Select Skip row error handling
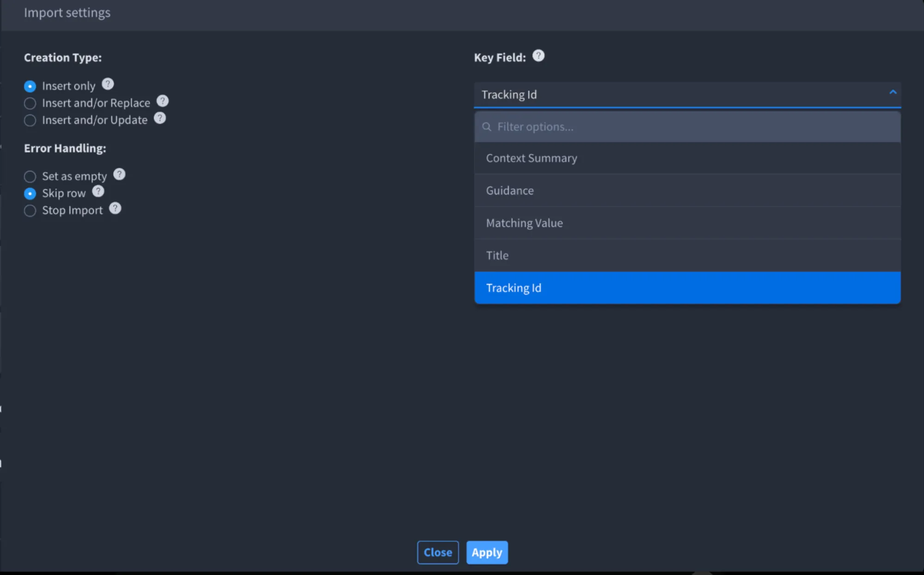Viewport: 924px width, 575px height. click(x=30, y=193)
